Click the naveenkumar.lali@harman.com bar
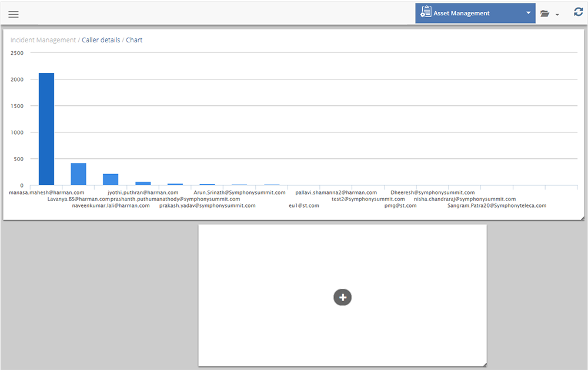Screen dimensions: 588x370 tap(111, 179)
